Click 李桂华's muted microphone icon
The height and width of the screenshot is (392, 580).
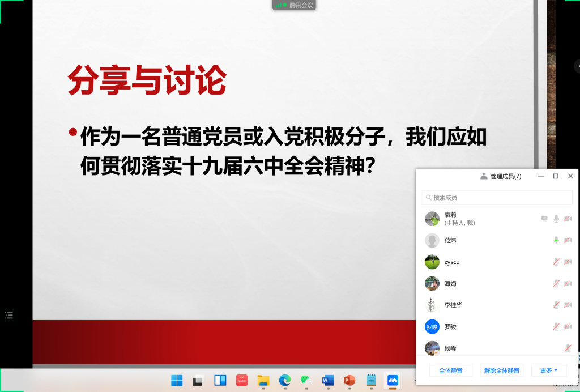pyautogui.click(x=556, y=305)
